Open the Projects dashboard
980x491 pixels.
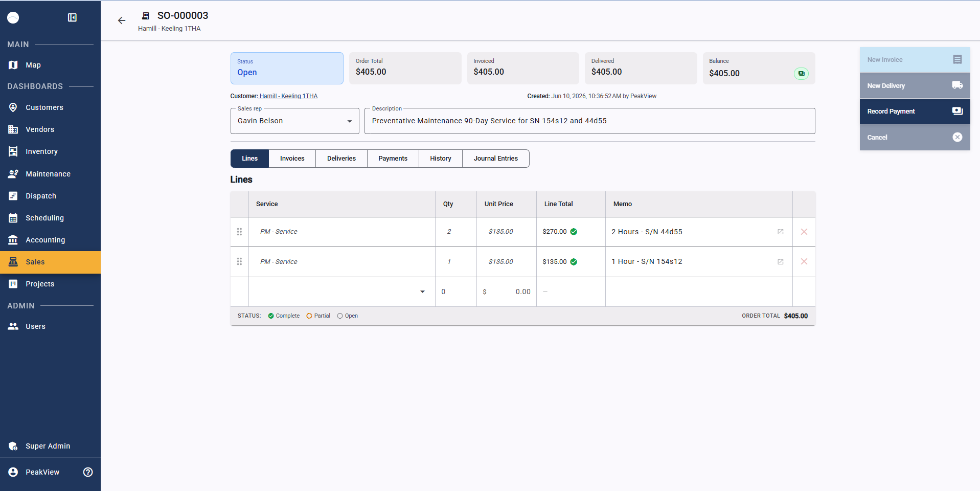50,284
